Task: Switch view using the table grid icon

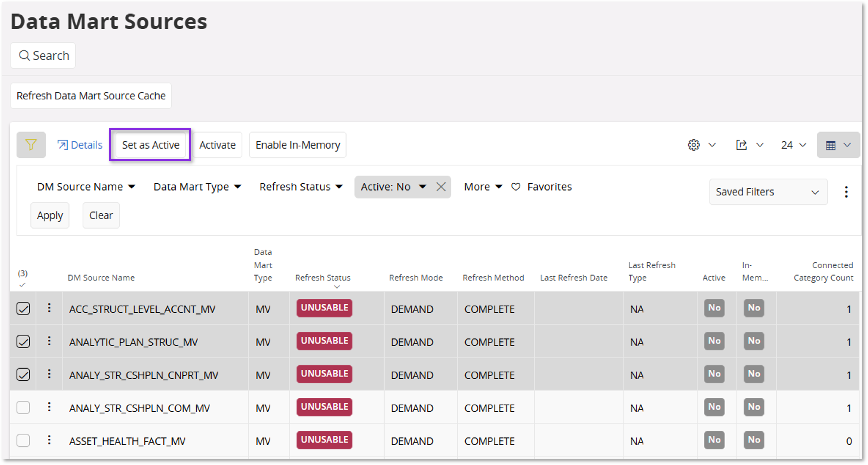Action: [x=838, y=145]
